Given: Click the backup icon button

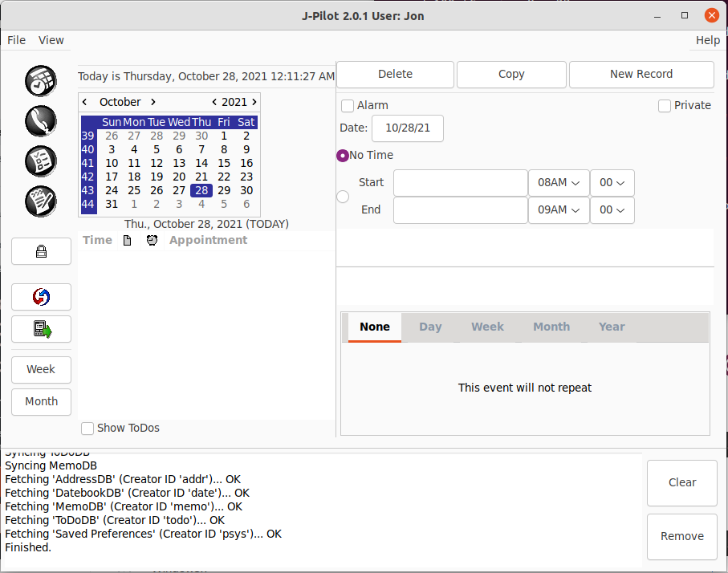Looking at the screenshot, I should click(41, 328).
